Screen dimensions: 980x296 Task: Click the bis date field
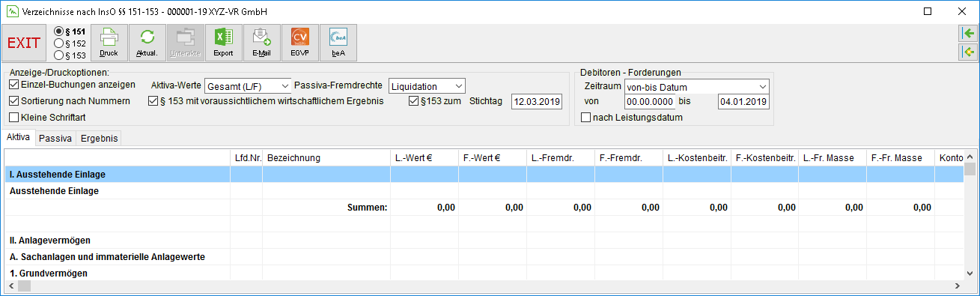tap(743, 101)
